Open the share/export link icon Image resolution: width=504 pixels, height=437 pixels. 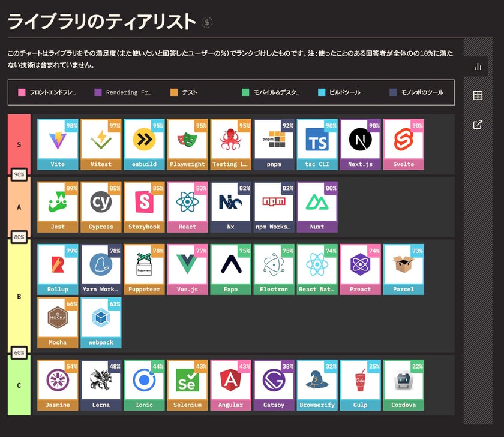478,124
